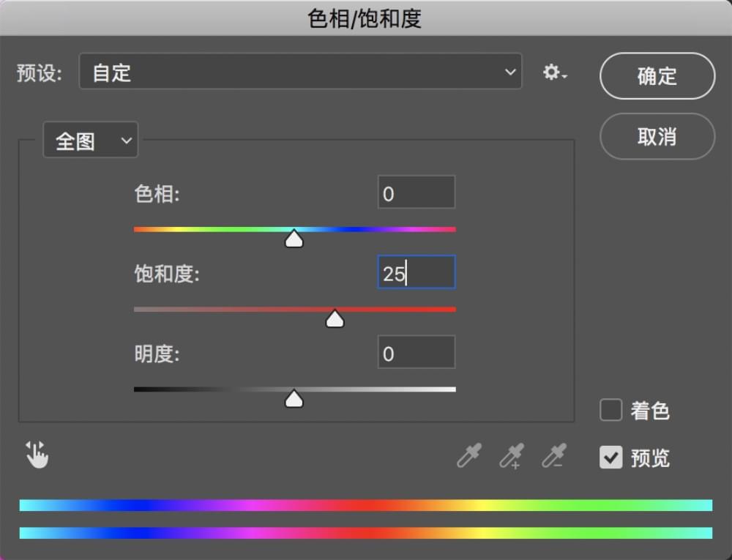Screen dimensions: 732x560
Task: Enable the 着色 colorize checkbox
Action: pyautogui.click(x=610, y=410)
